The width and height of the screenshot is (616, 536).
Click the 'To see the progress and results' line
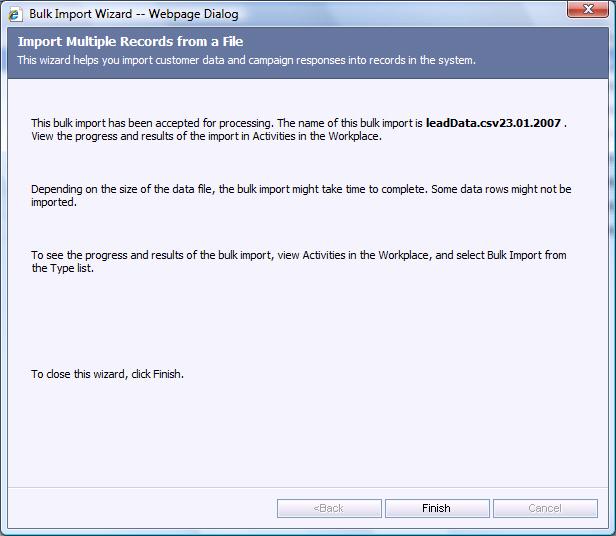(x=150, y=255)
